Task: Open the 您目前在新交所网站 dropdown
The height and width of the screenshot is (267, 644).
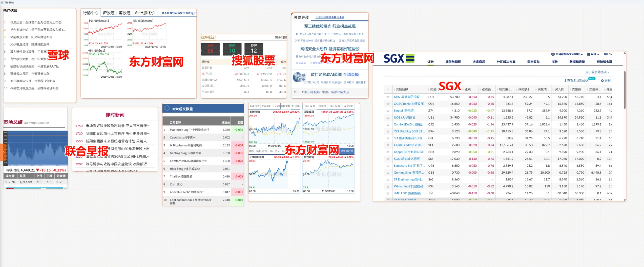Action: (x=582, y=54)
